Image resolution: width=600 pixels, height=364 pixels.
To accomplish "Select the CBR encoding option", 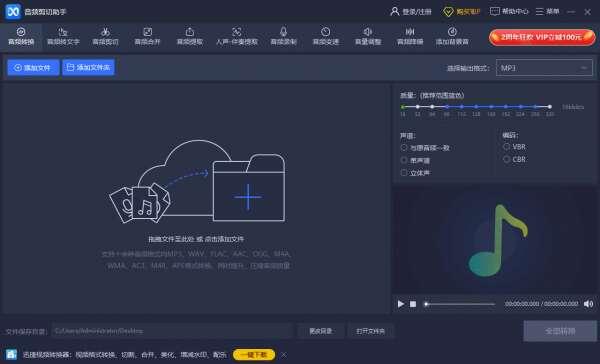I will tap(514, 159).
